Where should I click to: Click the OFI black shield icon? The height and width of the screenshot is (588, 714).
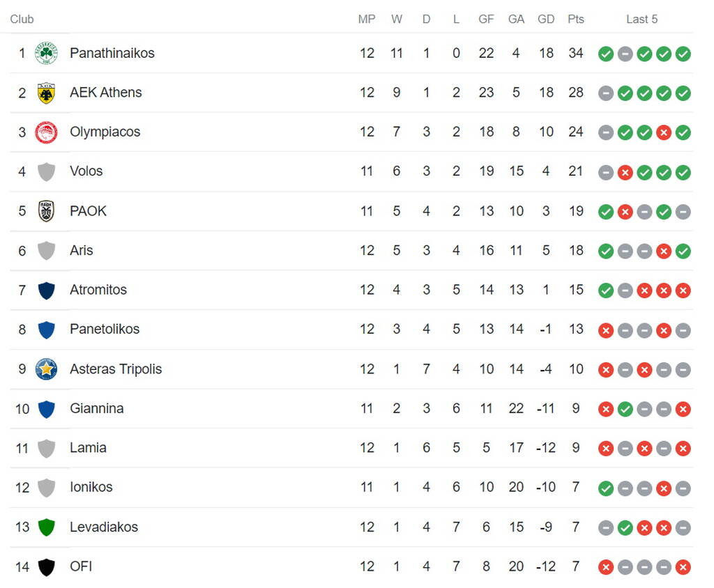[47, 566]
